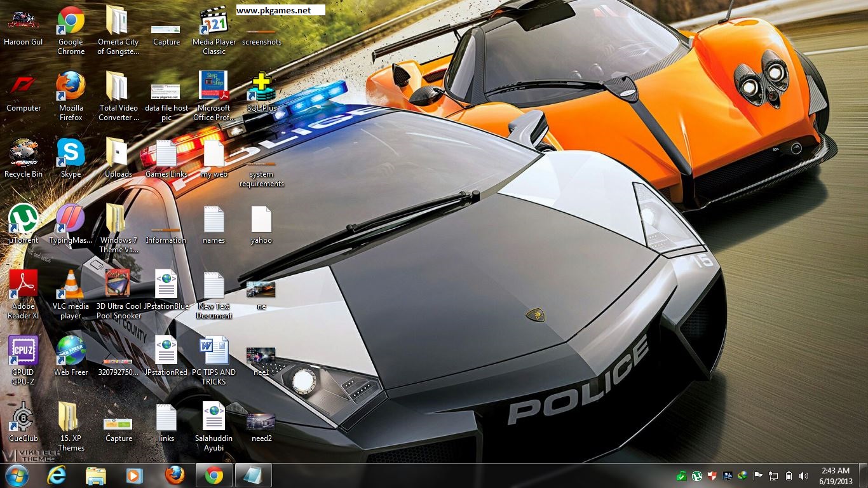
Task: Select the JPstationRed file
Action: [x=166, y=357]
